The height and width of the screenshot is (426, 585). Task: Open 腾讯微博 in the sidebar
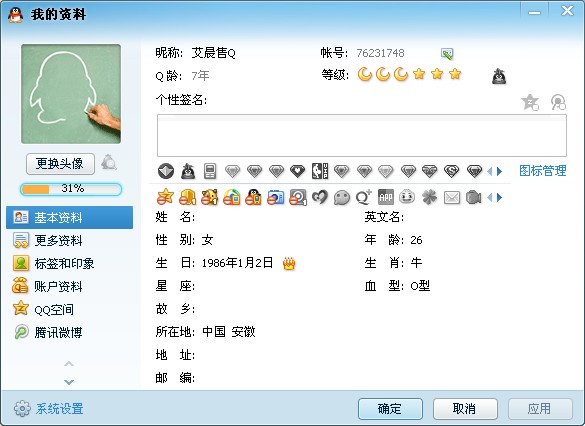pyautogui.click(x=69, y=332)
